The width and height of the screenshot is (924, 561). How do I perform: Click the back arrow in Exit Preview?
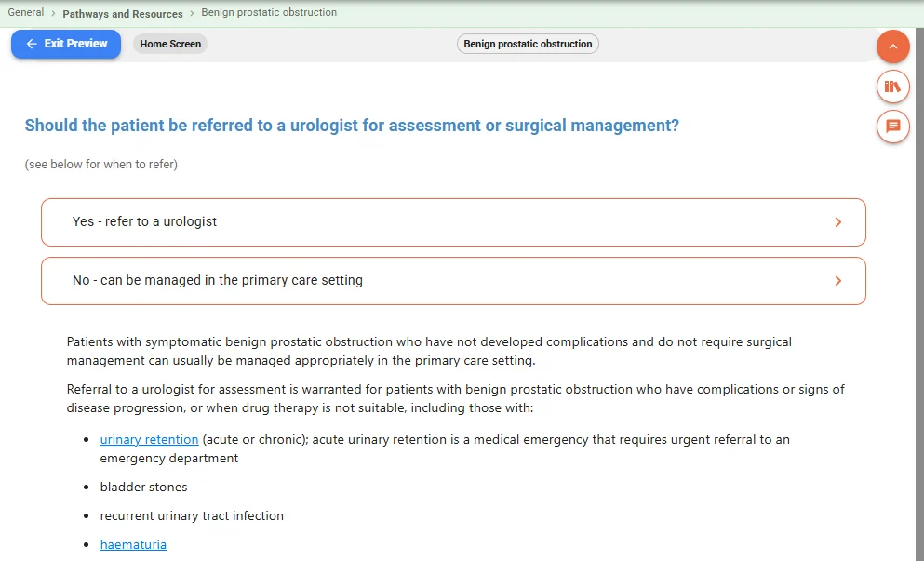coord(32,44)
